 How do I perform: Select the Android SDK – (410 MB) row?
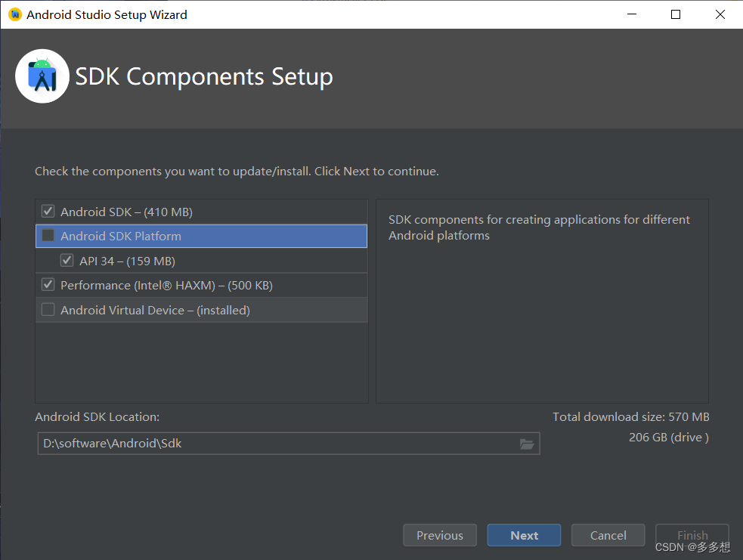[x=201, y=212]
